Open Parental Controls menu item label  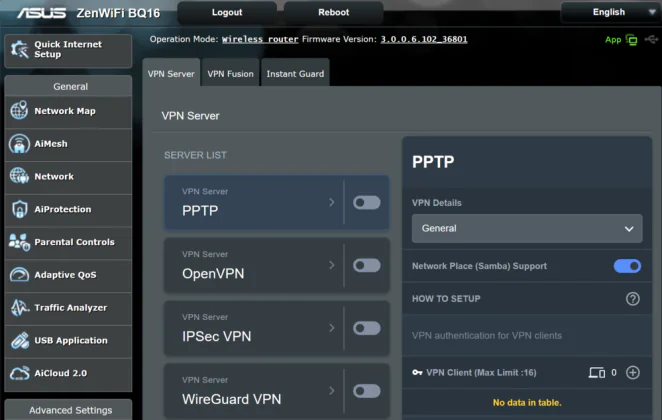click(x=74, y=242)
